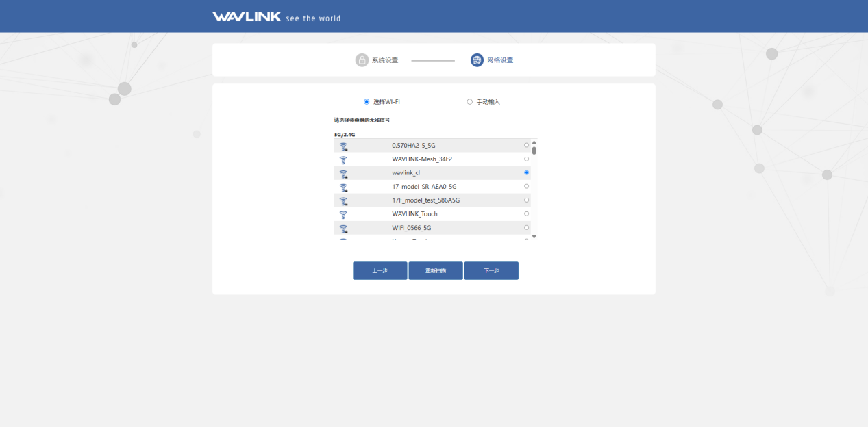Click the 下一步 button
The width and height of the screenshot is (868, 427).
[x=491, y=271]
